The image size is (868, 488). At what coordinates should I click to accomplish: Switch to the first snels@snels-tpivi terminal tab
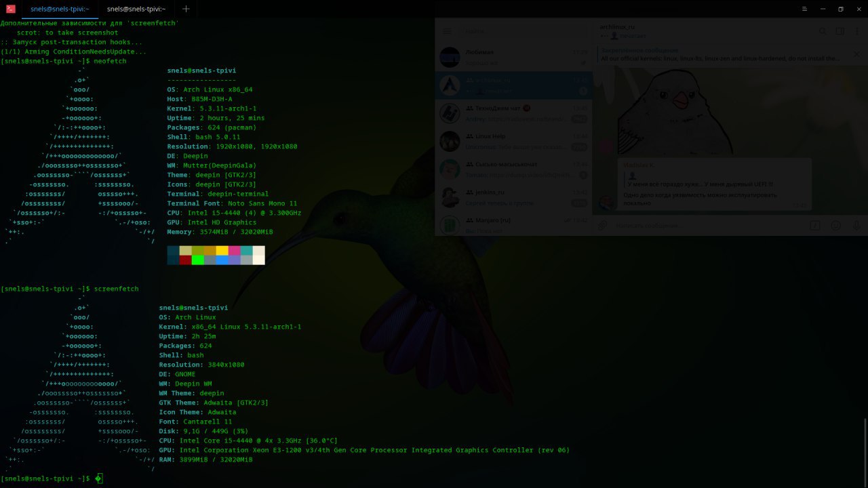(60, 9)
